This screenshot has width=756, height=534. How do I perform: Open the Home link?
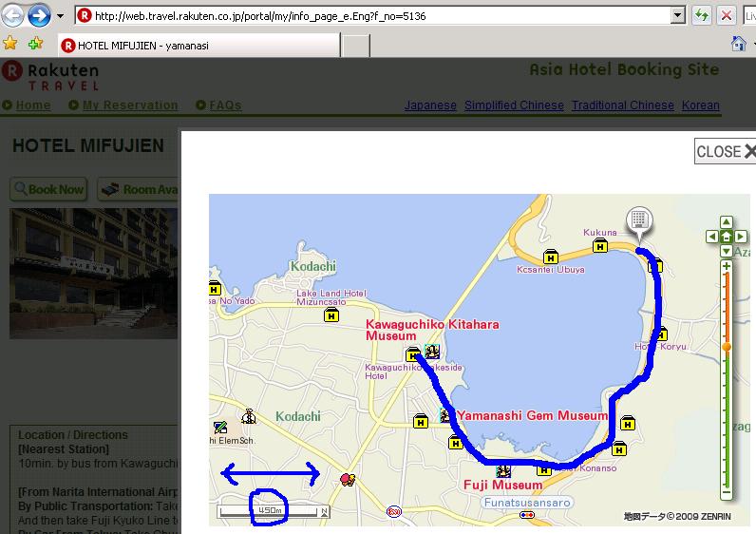pos(33,105)
